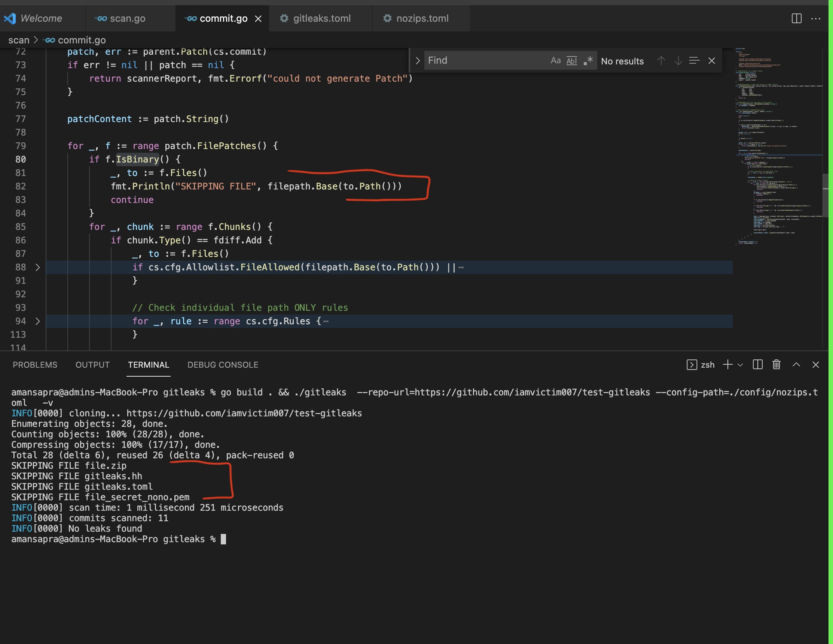Click the Find in Selection button
Viewport: 833px width, 644px height.
point(694,60)
